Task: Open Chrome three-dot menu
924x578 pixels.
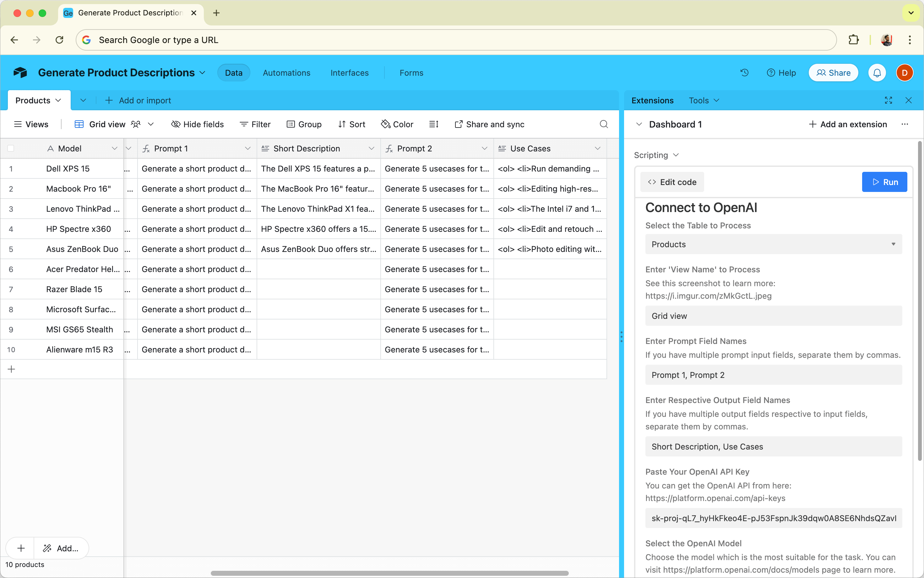Action: click(910, 40)
